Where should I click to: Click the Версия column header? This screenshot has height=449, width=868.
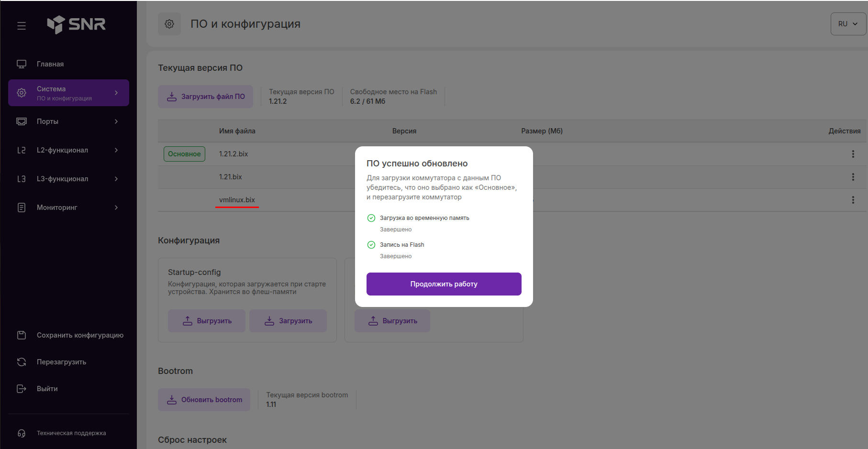pyautogui.click(x=404, y=131)
